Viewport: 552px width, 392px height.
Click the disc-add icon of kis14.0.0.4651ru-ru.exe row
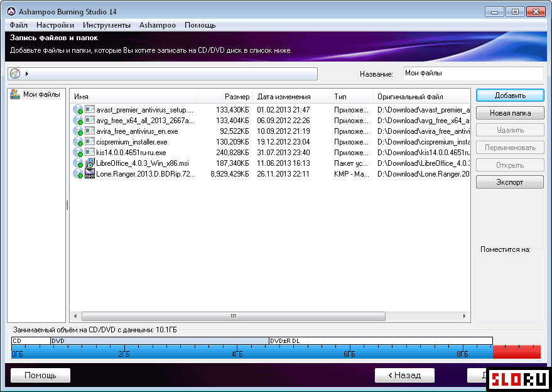(x=78, y=153)
